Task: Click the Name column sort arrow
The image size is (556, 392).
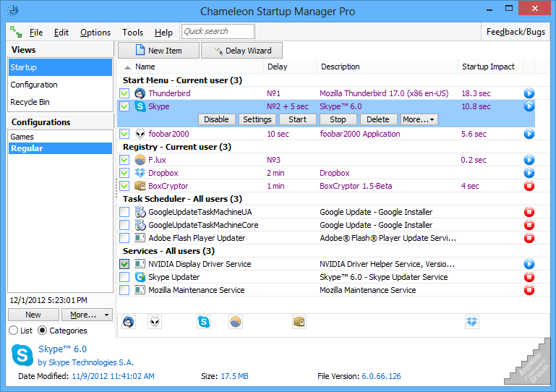Action: [127, 67]
